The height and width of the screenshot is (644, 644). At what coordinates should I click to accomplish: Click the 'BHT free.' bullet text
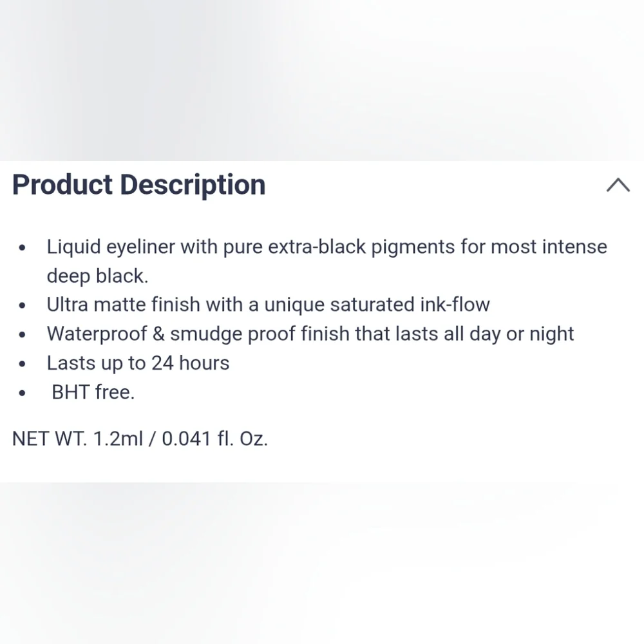click(x=93, y=392)
